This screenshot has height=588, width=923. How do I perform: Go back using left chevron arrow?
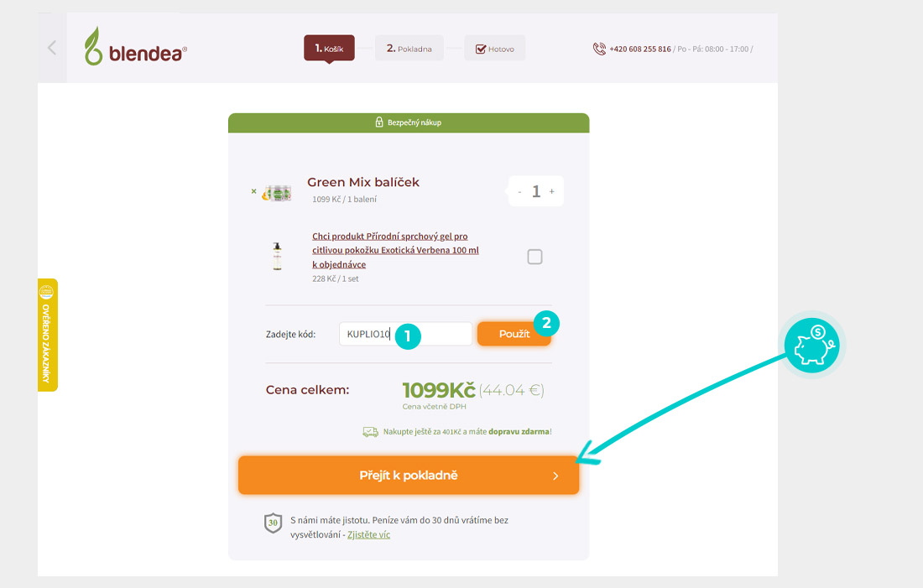52,48
